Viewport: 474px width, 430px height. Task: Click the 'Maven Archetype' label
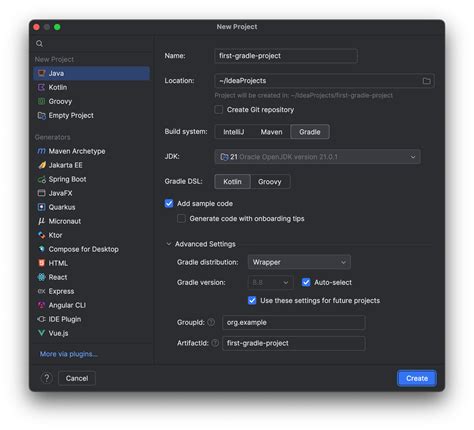pos(77,151)
